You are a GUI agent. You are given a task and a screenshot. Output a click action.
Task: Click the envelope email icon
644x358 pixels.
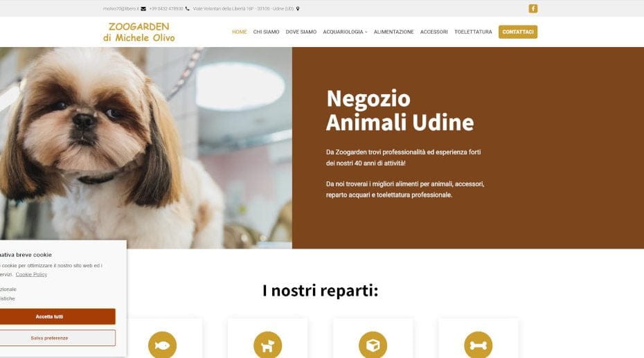(x=143, y=8)
